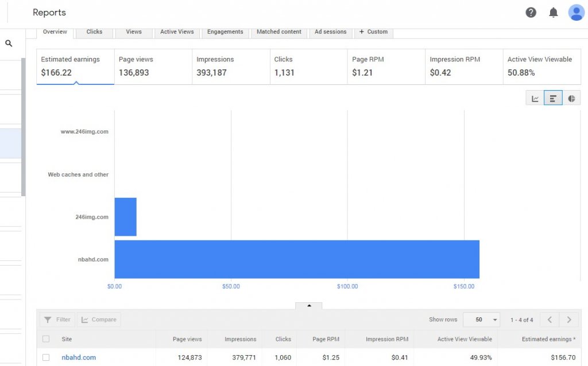Select the Active View Viewable metric card
Viewport: 588px width, 366px height.
click(x=542, y=67)
